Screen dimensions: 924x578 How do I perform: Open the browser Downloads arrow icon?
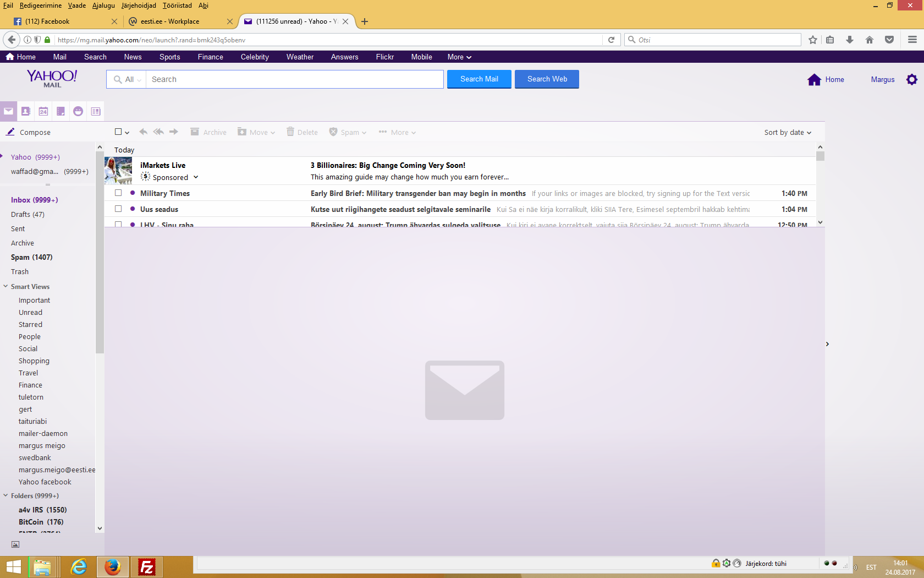850,40
